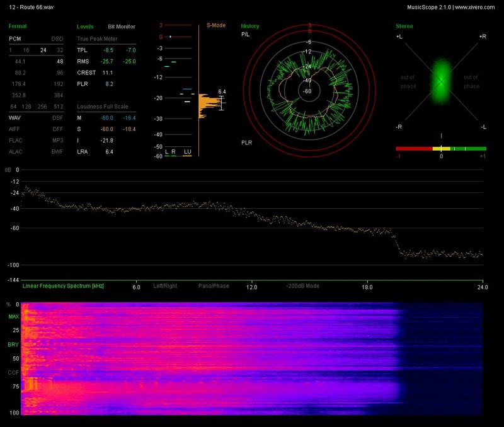504x427 pixels.
Task: Select the Format panel heading
Action: (18, 26)
